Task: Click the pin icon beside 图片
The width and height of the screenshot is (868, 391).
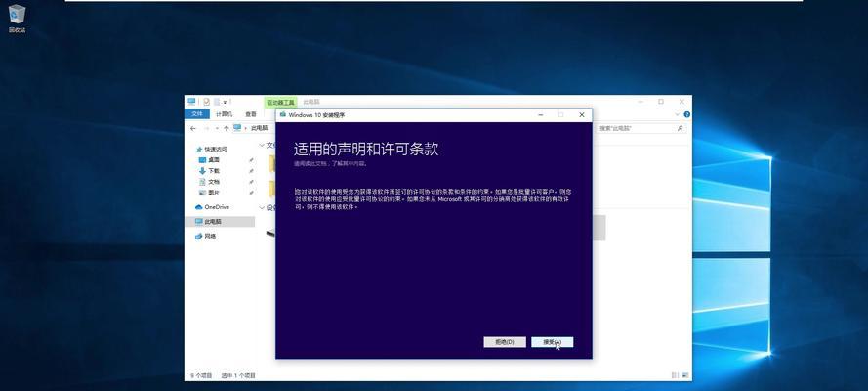Action: (251, 193)
